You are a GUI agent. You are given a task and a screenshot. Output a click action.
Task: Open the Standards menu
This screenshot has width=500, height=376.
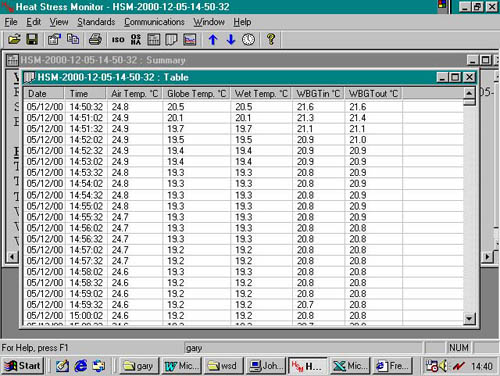96,22
